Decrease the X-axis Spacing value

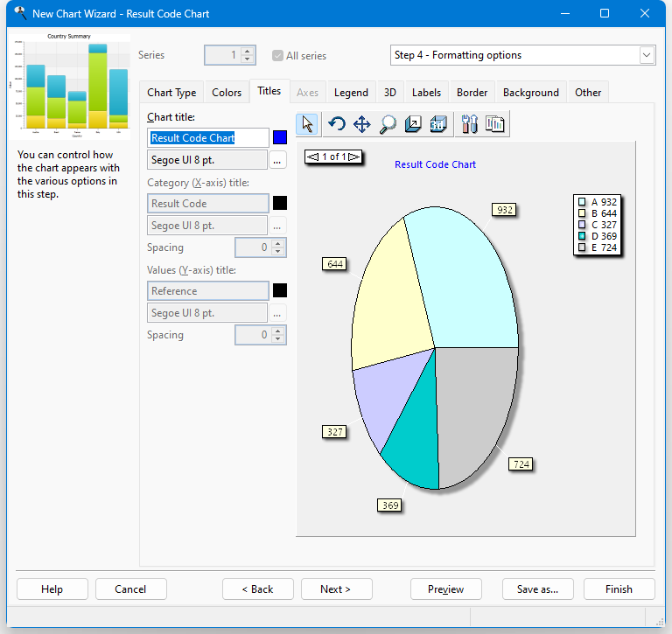(x=277, y=252)
